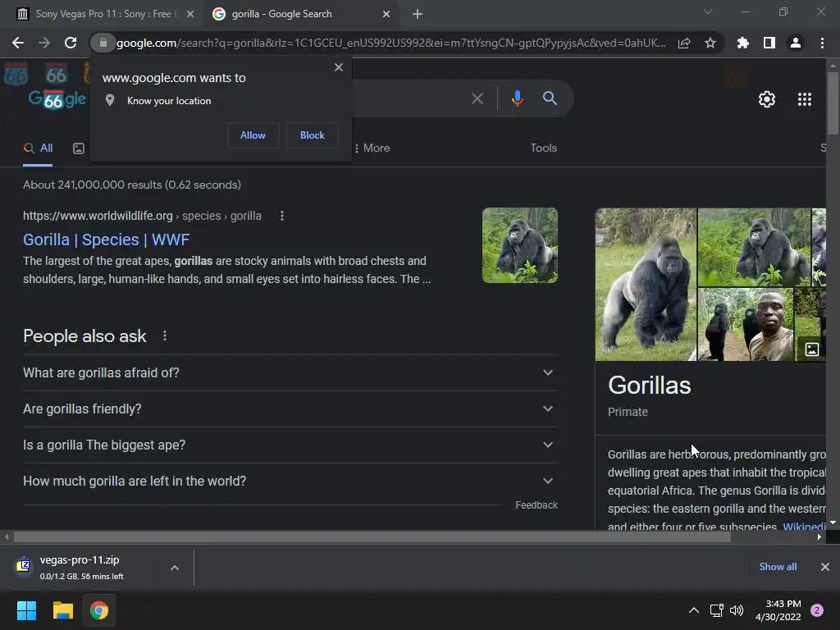
Task: Expand 'How much gorilla are left in the world?'
Action: (x=290, y=481)
